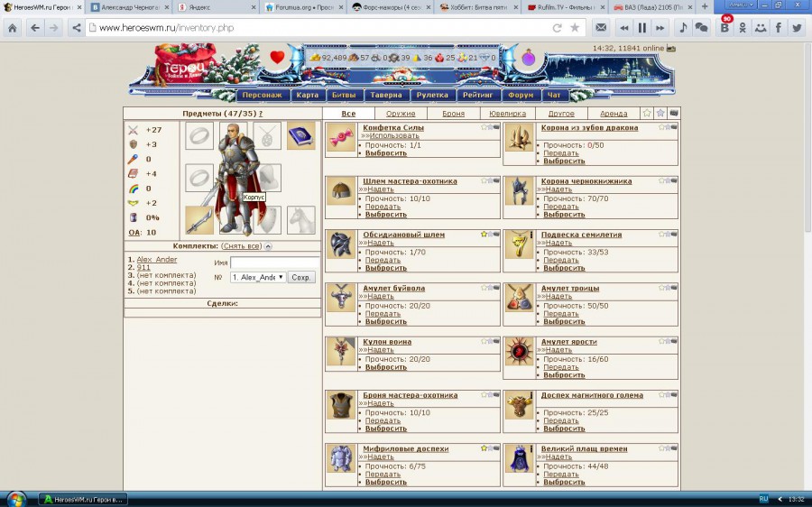The height and width of the screenshot is (507, 812).
Task: Click Надеть for Корона чернокнижника
Action: pos(558,189)
